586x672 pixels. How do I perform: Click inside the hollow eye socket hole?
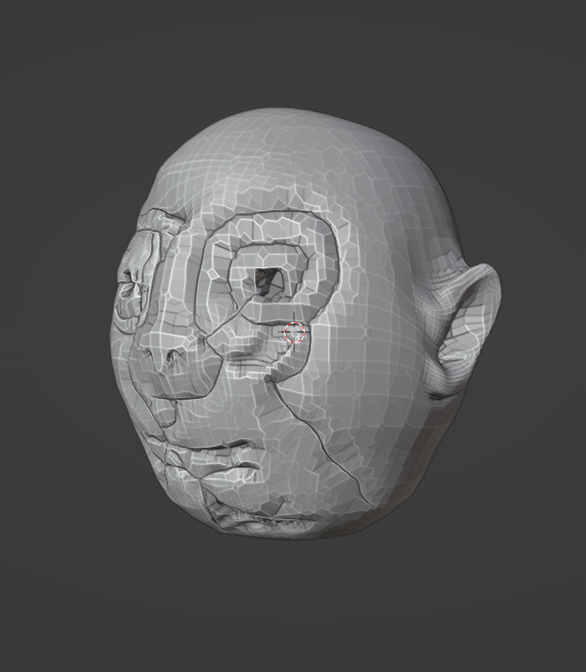point(267,281)
